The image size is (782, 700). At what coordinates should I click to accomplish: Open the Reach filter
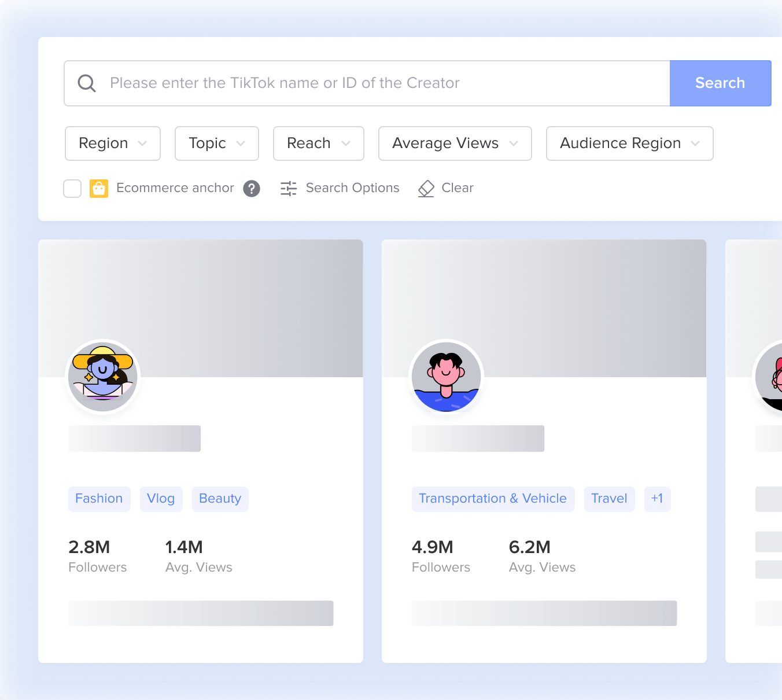(318, 143)
